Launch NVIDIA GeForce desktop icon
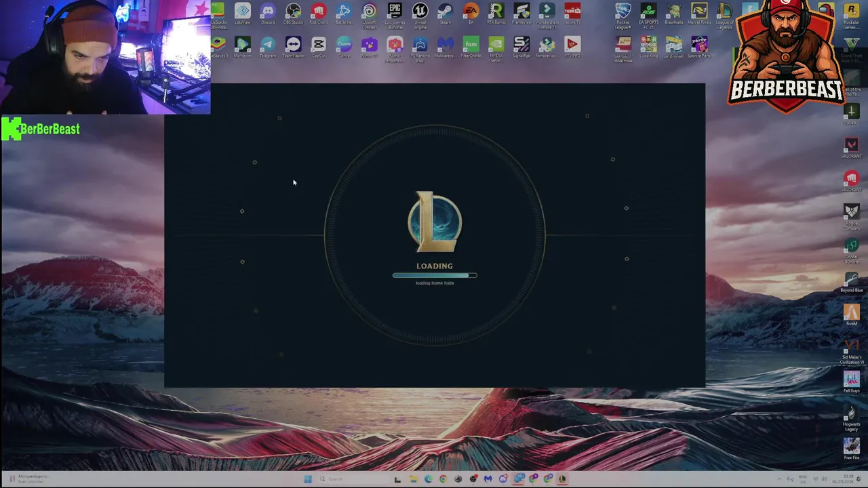The image size is (868, 488). 496,49
